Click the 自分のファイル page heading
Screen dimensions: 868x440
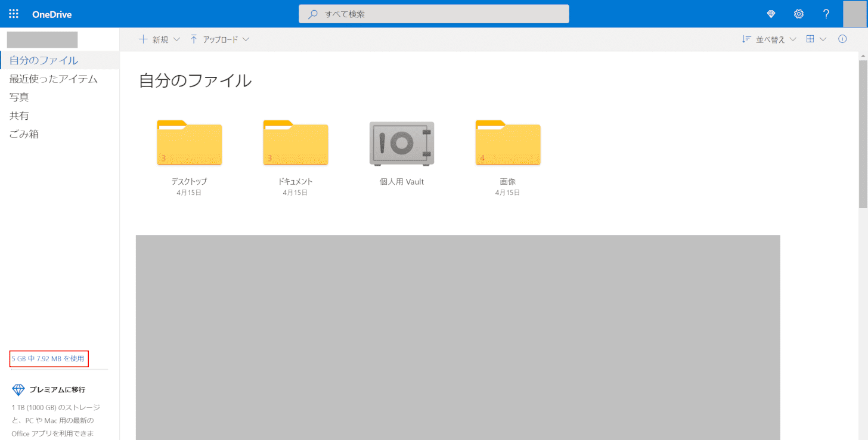point(195,80)
